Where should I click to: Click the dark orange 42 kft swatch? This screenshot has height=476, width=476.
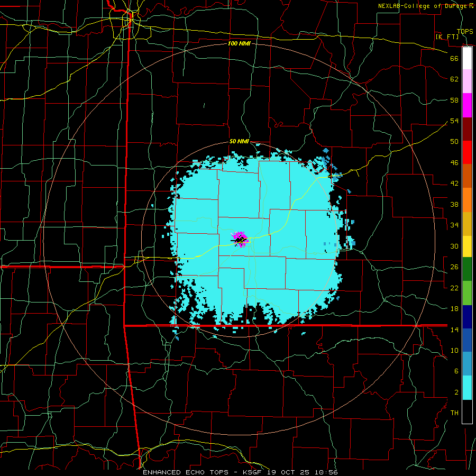point(467,176)
